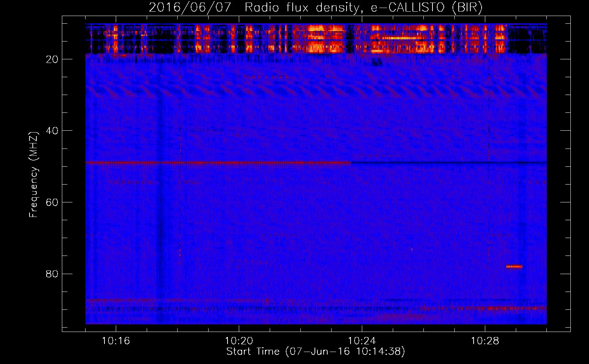Click the 'Frequency (MHZ)' axis label
This screenshot has height=364, width=589.
pos(33,175)
